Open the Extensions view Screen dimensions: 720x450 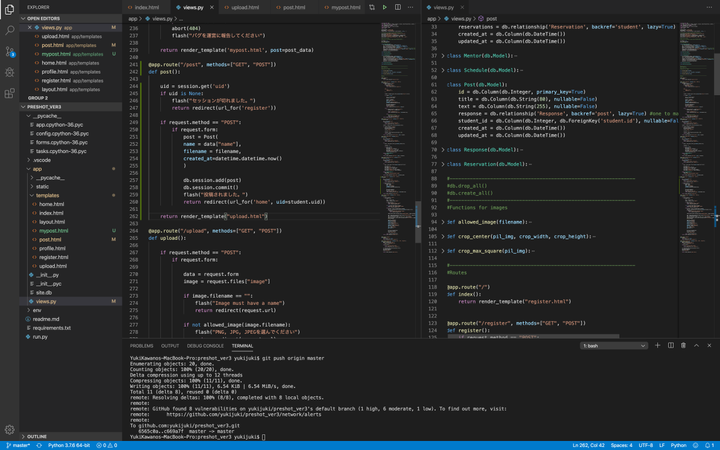10,93
